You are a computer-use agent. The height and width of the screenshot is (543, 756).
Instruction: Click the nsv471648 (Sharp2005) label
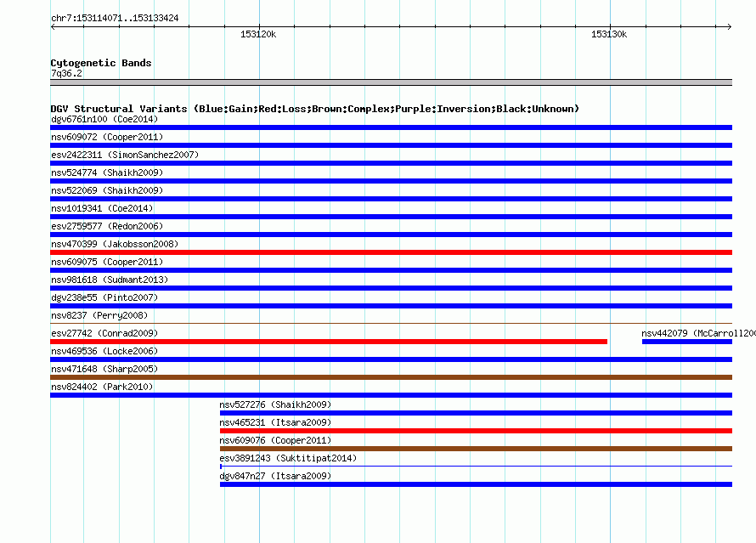pyautogui.click(x=104, y=369)
